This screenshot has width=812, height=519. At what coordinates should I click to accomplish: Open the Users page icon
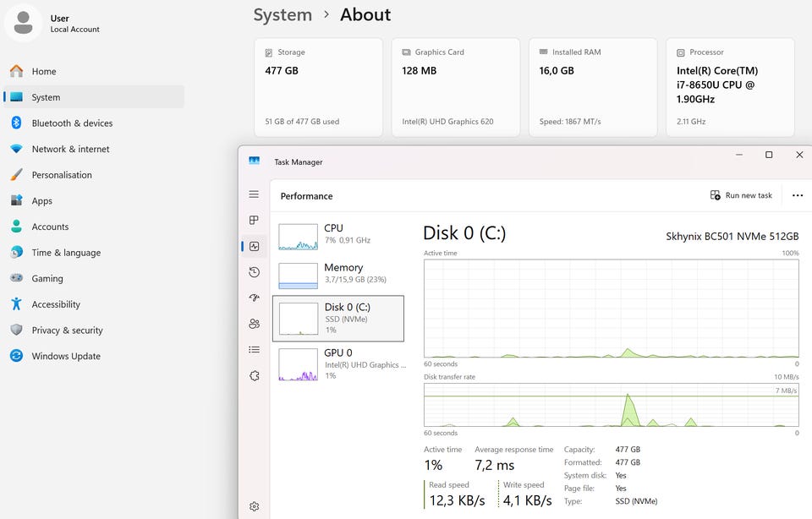click(x=254, y=324)
